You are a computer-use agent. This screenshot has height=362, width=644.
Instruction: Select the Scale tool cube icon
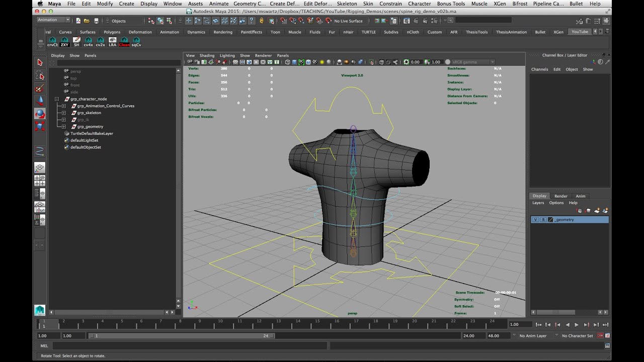point(40,126)
